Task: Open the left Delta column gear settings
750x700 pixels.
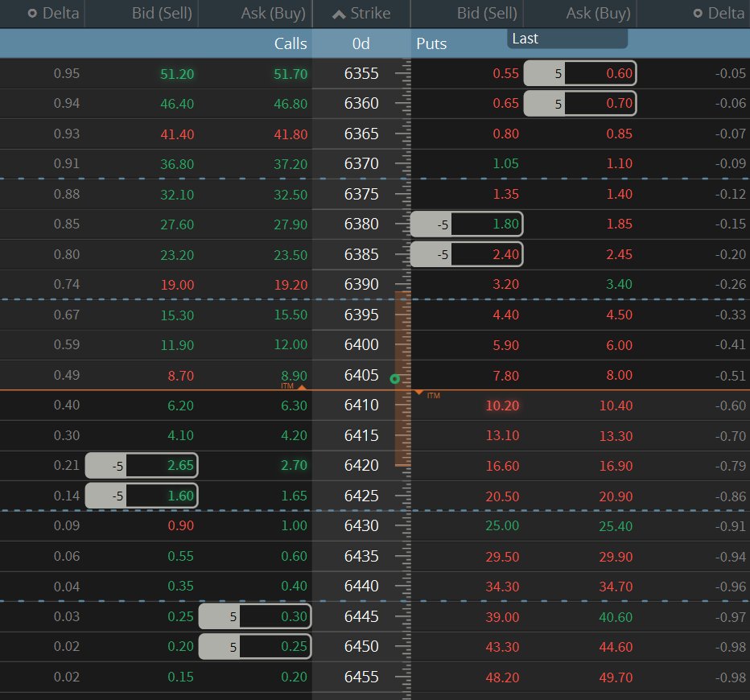Action: click(x=32, y=13)
